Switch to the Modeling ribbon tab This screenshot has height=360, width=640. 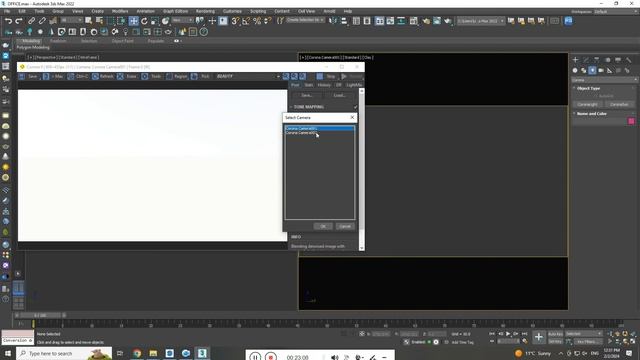click(31, 41)
